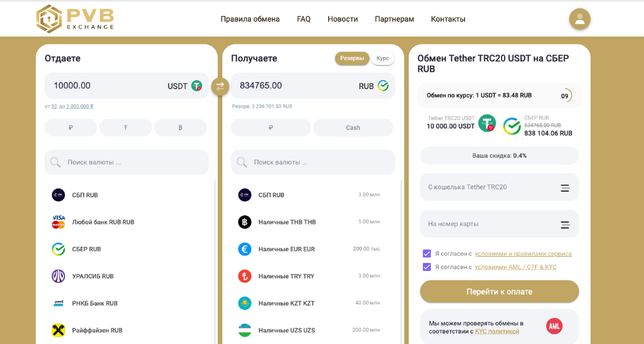Filter Отдаете currencies by tenge ₸
644x344 pixels.
click(125, 127)
